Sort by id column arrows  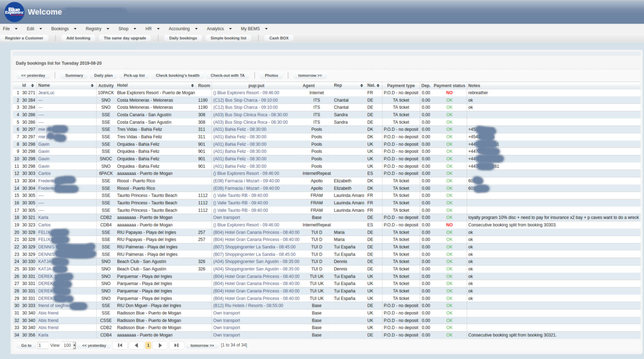coord(32,86)
